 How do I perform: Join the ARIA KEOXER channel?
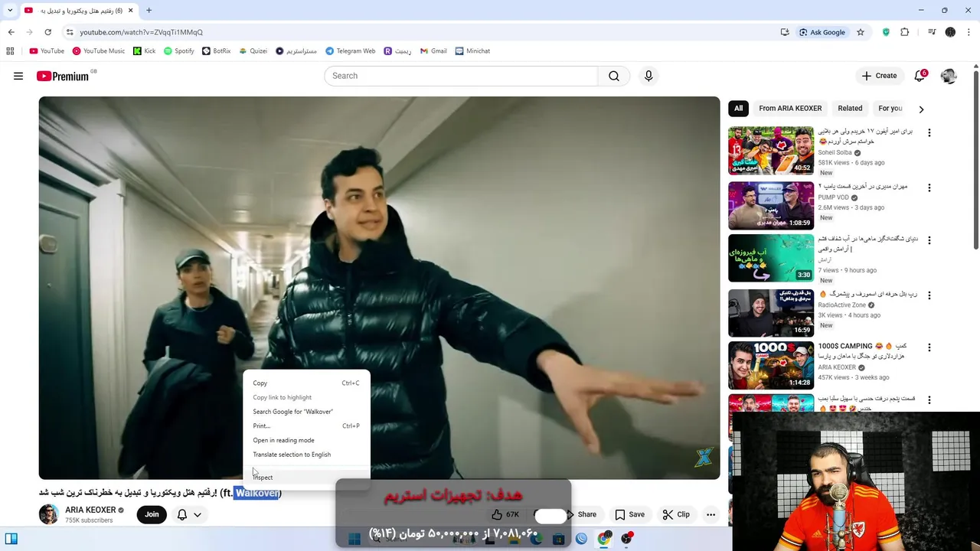click(x=152, y=514)
